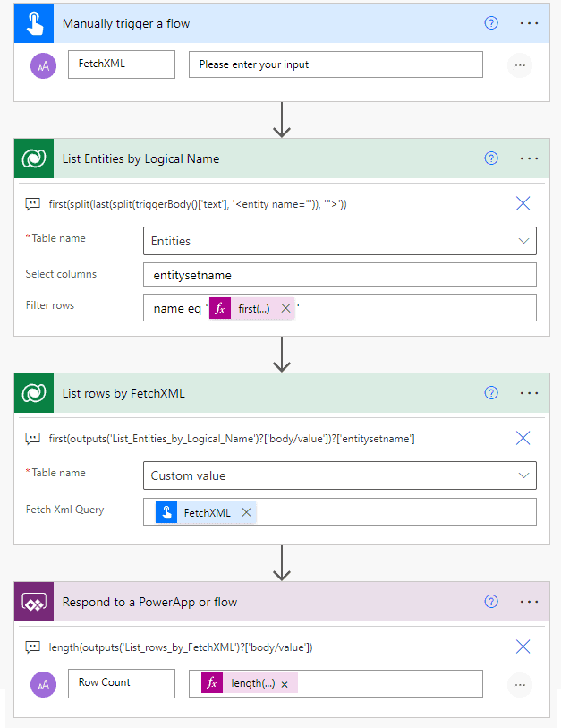Open options menu for FetchXML input row
The height and width of the screenshot is (728, 561).
[519, 65]
